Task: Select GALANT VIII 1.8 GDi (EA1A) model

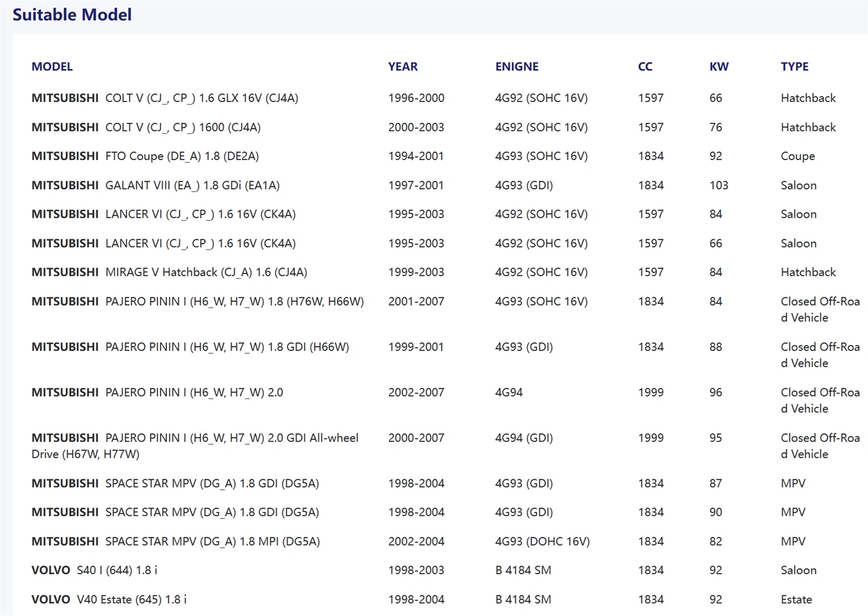Action: pyautogui.click(x=156, y=185)
